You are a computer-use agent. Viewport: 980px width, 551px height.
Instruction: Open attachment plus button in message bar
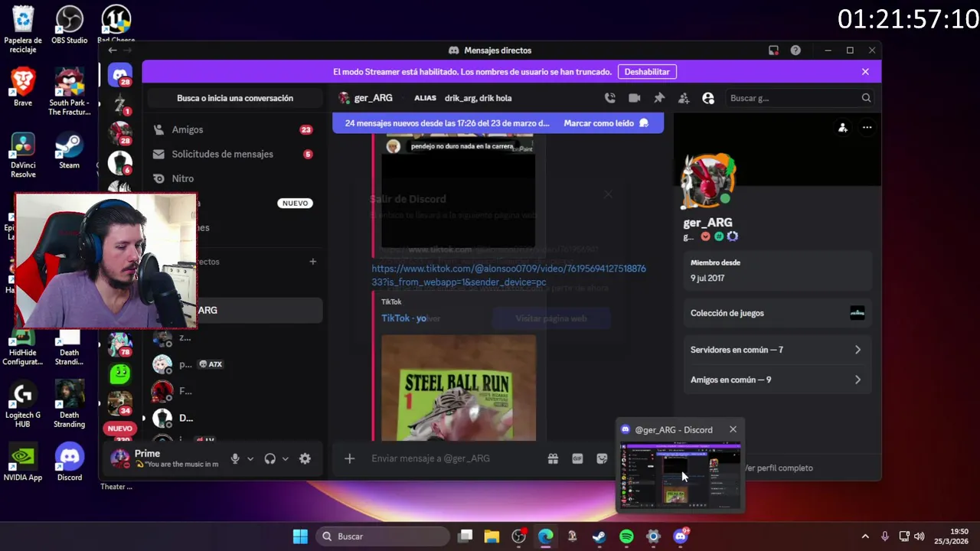(349, 458)
